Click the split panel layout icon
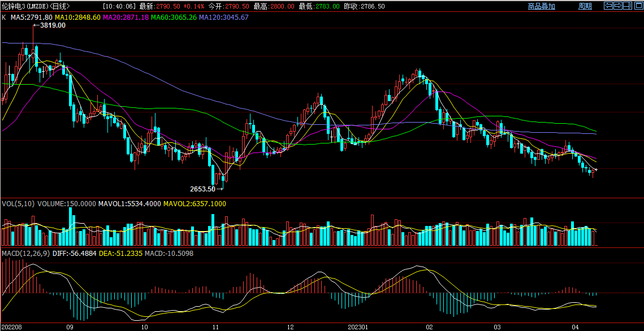Image resolution: width=644 pixels, height=331 pixels. 627,6
